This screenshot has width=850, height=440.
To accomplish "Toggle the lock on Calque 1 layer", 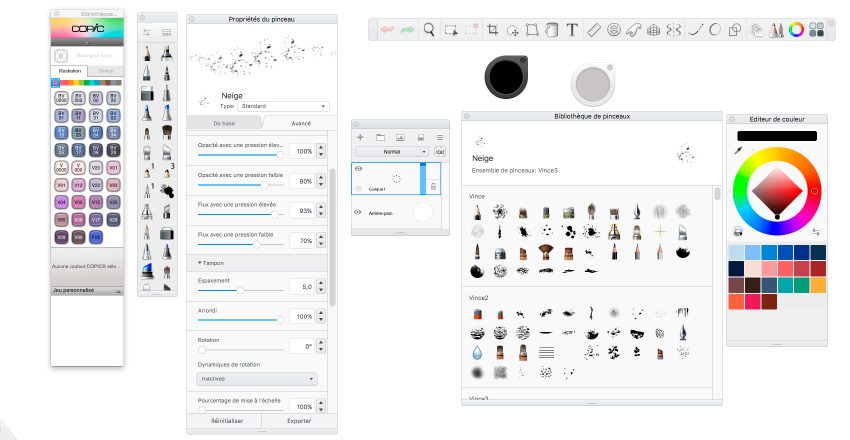I will (433, 186).
